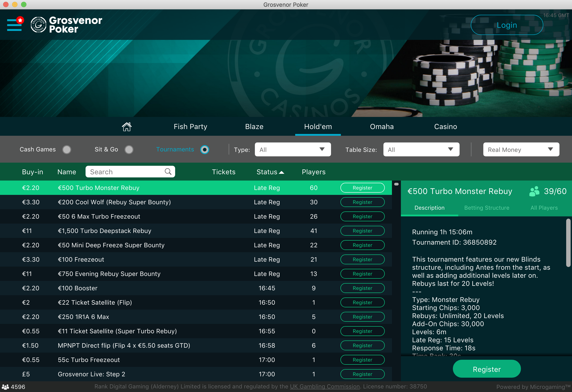
Task: Open the Table Size dropdown
Action: coord(421,149)
